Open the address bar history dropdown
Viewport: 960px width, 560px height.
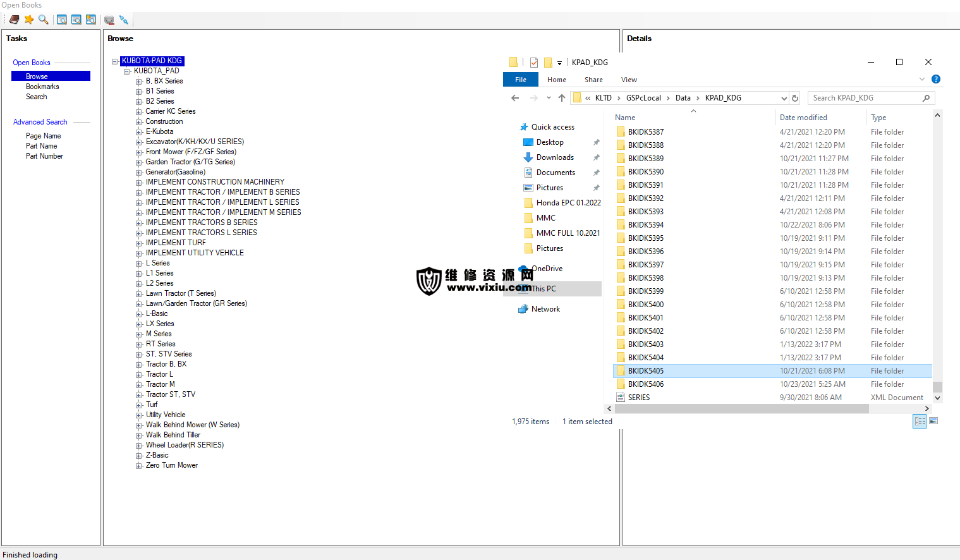click(x=784, y=98)
